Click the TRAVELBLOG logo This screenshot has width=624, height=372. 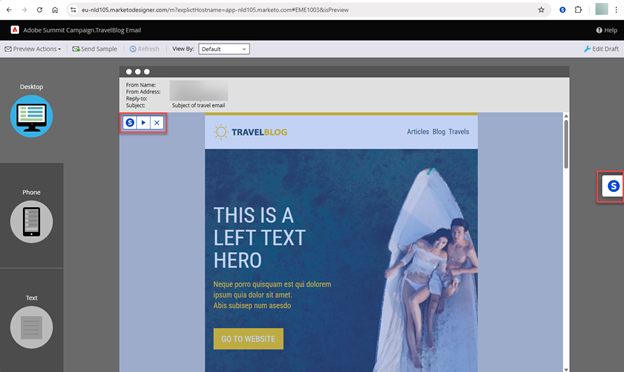250,132
